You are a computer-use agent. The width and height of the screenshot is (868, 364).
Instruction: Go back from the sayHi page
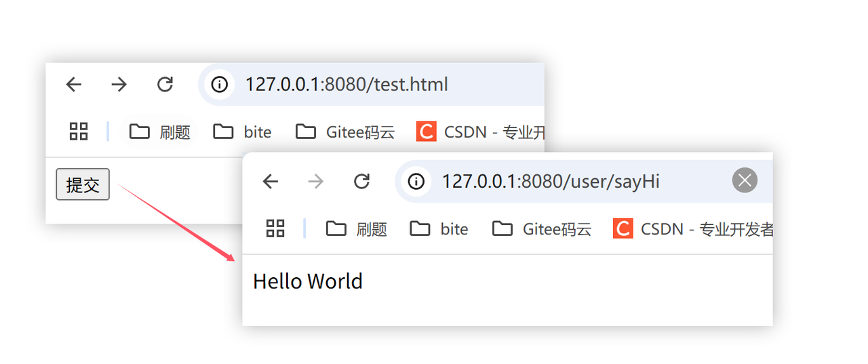click(270, 181)
